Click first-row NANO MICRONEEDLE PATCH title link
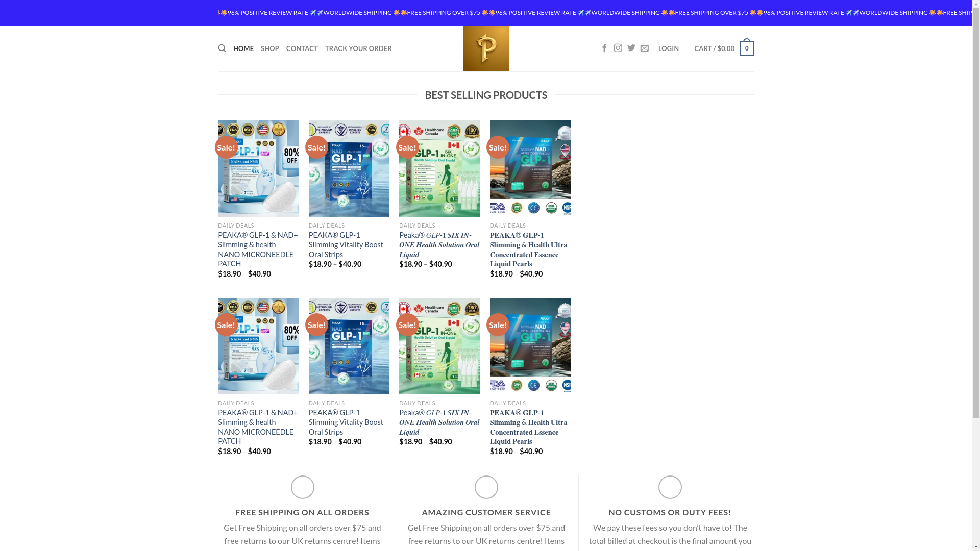Image resolution: width=980 pixels, height=551 pixels. point(258,249)
